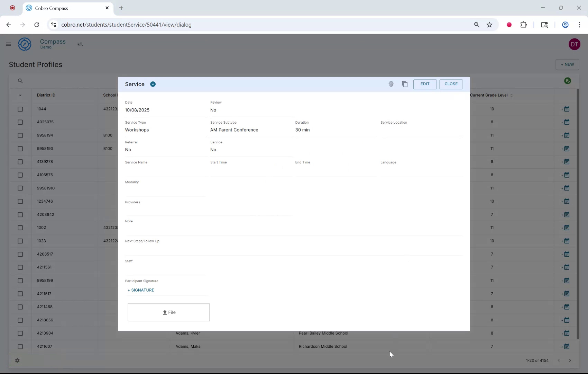The width and height of the screenshot is (588, 374).
Task: Click the Compass Demo logo icon
Action: (x=24, y=44)
